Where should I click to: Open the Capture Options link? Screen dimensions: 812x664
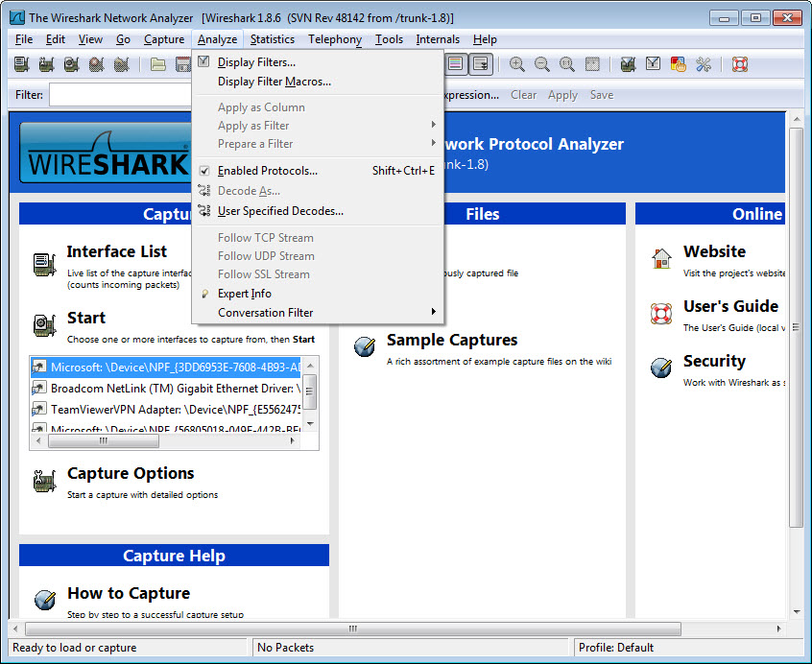click(x=131, y=473)
